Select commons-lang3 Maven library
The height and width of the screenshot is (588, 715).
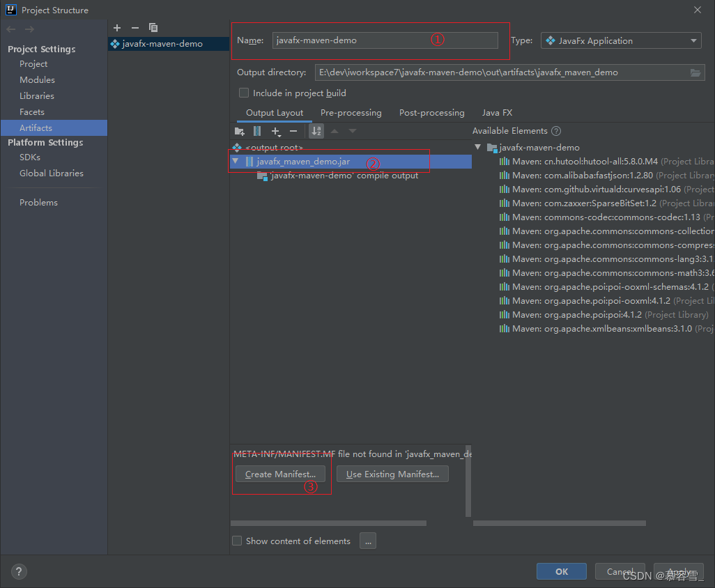click(x=606, y=259)
